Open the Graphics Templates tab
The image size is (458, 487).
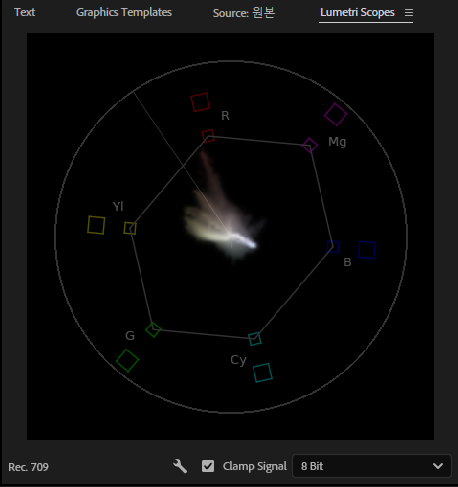pyautogui.click(x=124, y=12)
